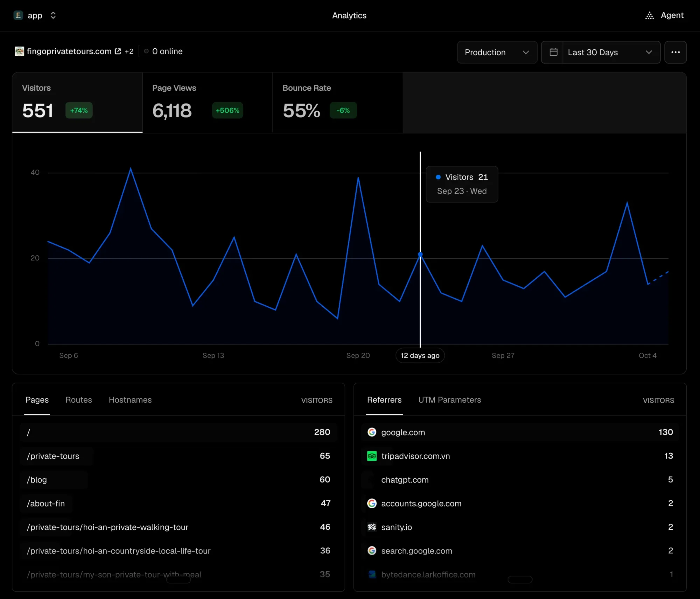Open fingoprivatetours.com external link
The height and width of the screenshot is (599, 700).
[69, 51]
